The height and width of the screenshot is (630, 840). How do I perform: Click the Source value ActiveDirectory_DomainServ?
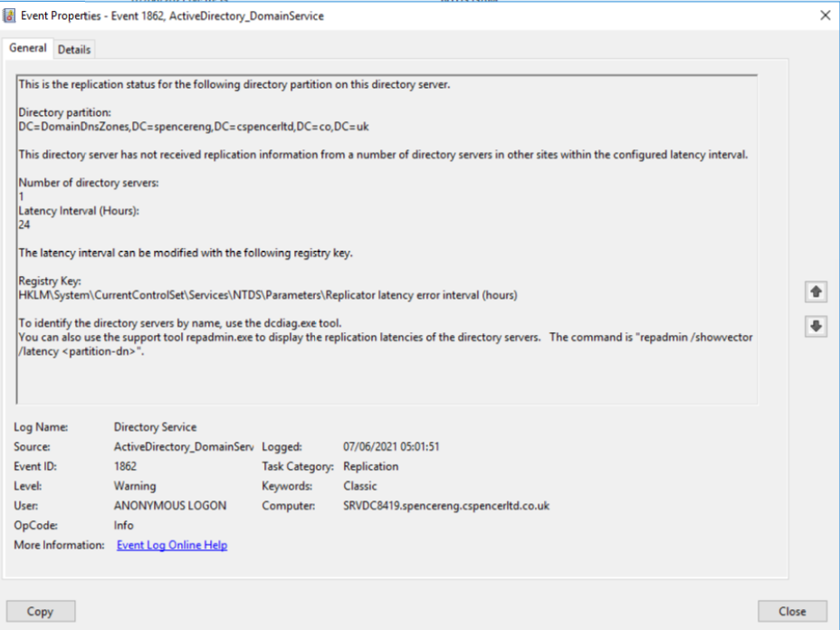click(184, 447)
